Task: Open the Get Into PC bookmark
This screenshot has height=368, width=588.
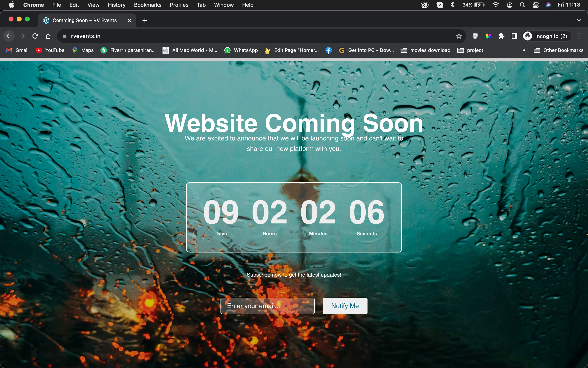Action: (x=366, y=50)
